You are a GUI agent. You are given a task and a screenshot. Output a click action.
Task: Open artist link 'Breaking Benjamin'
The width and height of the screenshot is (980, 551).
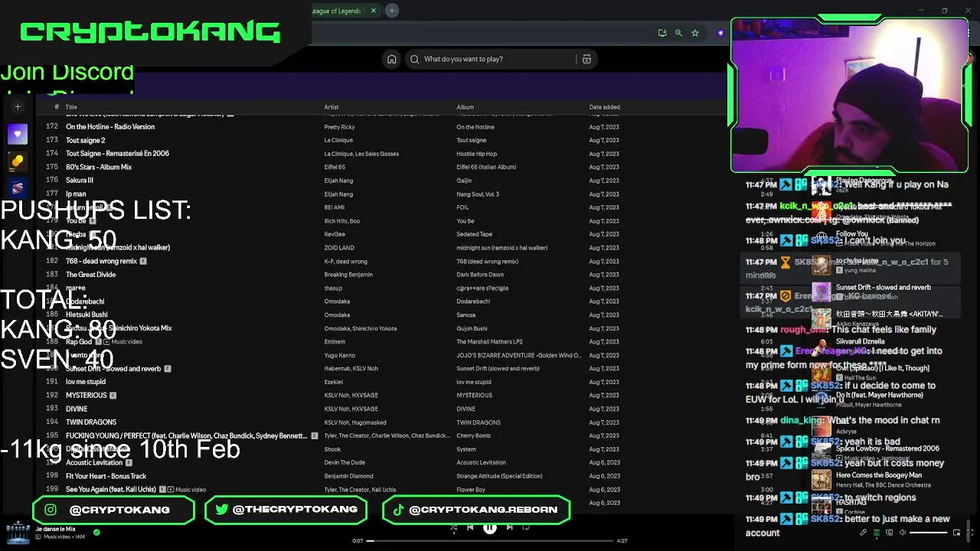coord(348,275)
